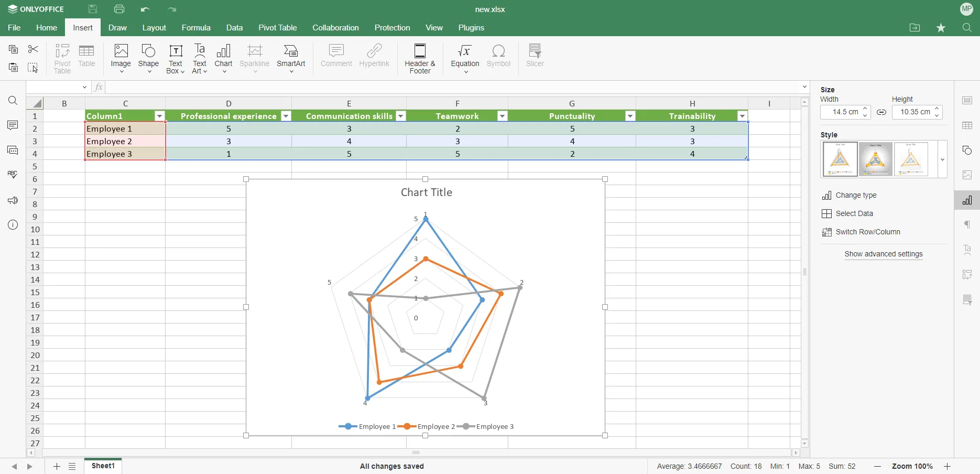Open the Collaboration menu
This screenshot has width=980, height=474.
point(335,28)
